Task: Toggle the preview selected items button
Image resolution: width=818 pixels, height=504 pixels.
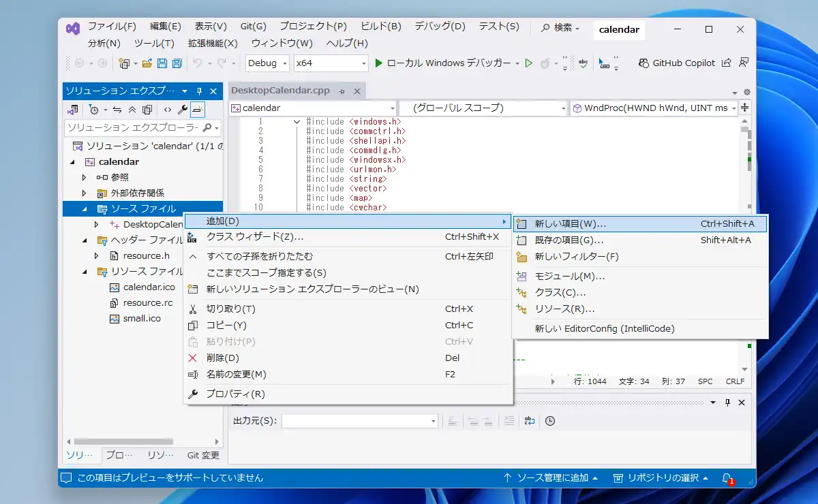Action: point(197,109)
